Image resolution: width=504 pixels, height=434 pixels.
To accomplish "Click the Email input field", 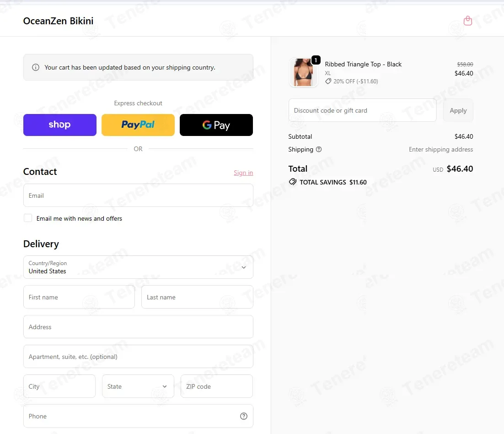I will [138, 195].
